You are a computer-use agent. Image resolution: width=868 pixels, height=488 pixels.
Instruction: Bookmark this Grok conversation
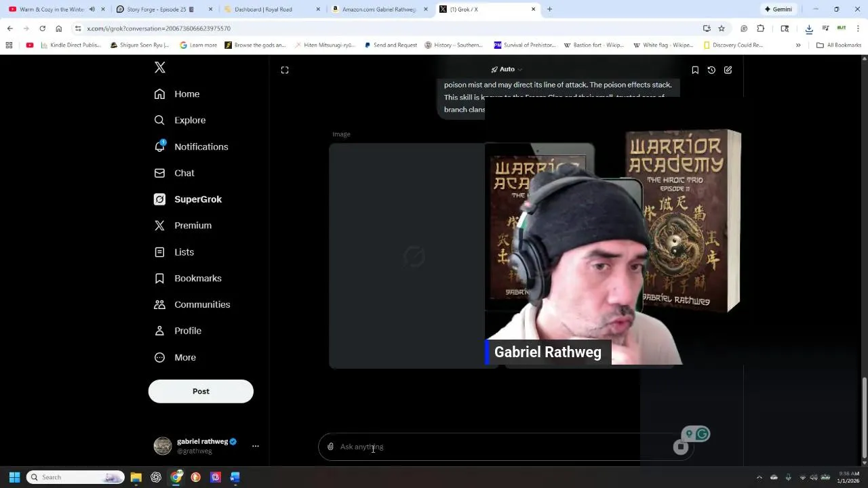point(695,70)
